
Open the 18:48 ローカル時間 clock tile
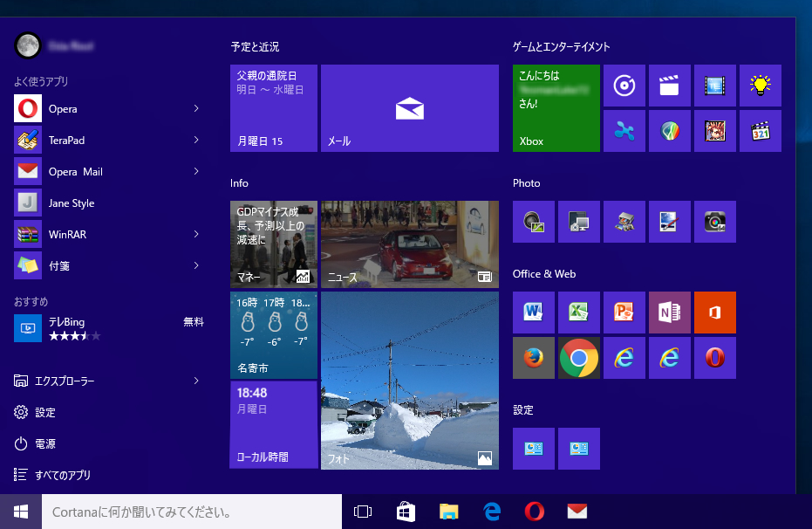point(274,425)
